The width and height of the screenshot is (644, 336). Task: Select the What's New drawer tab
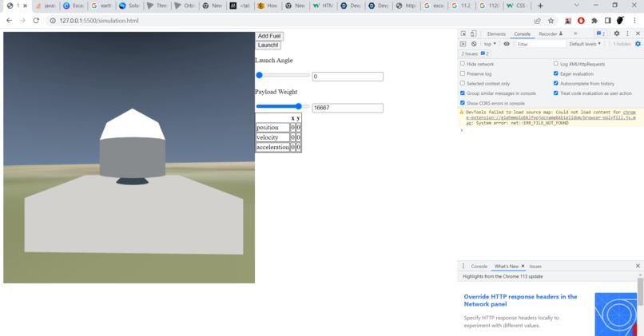tap(506, 267)
